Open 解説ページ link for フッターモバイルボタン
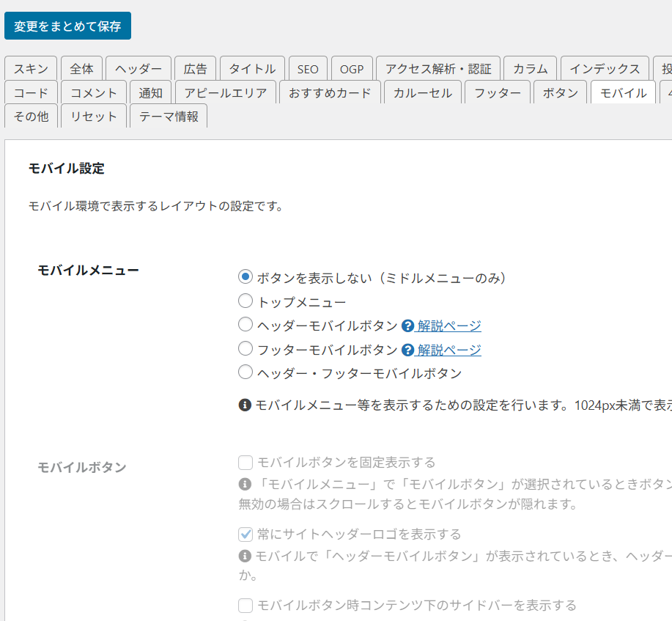 pyautogui.click(x=449, y=350)
